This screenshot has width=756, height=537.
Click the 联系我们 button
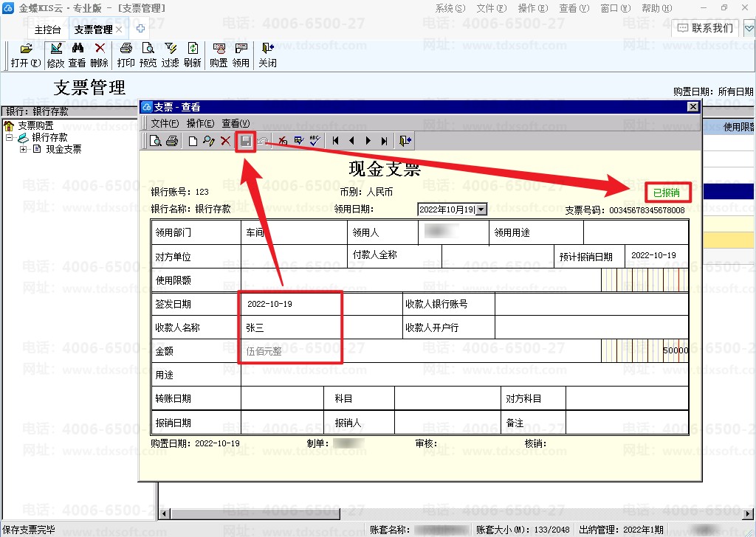[x=705, y=28]
